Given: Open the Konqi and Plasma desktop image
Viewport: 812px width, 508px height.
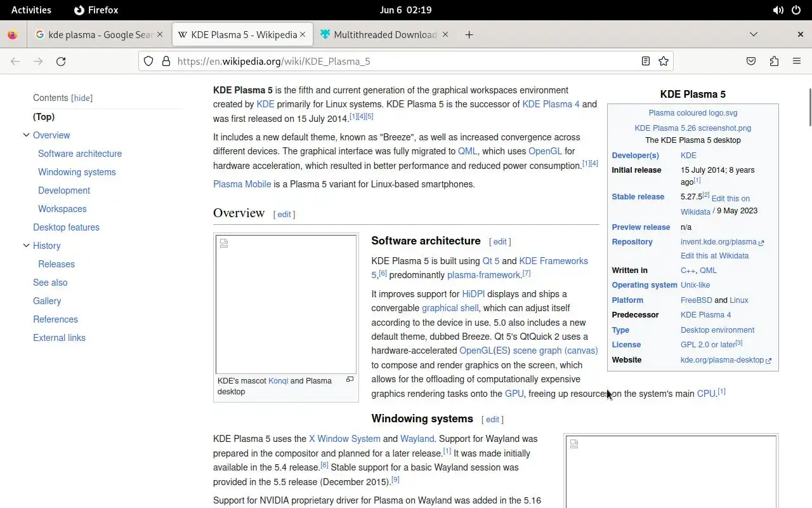Looking at the screenshot, I should (286, 304).
